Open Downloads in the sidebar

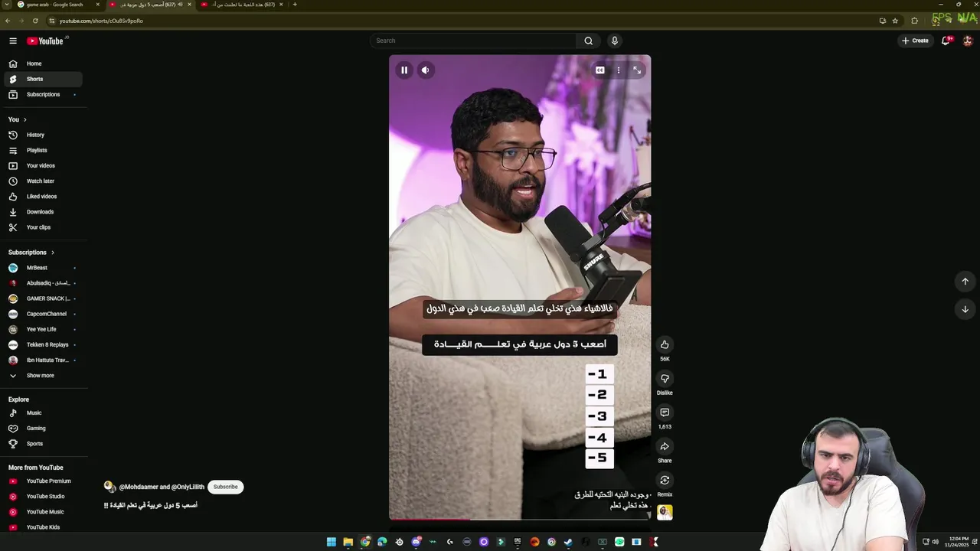click(43, 212)
